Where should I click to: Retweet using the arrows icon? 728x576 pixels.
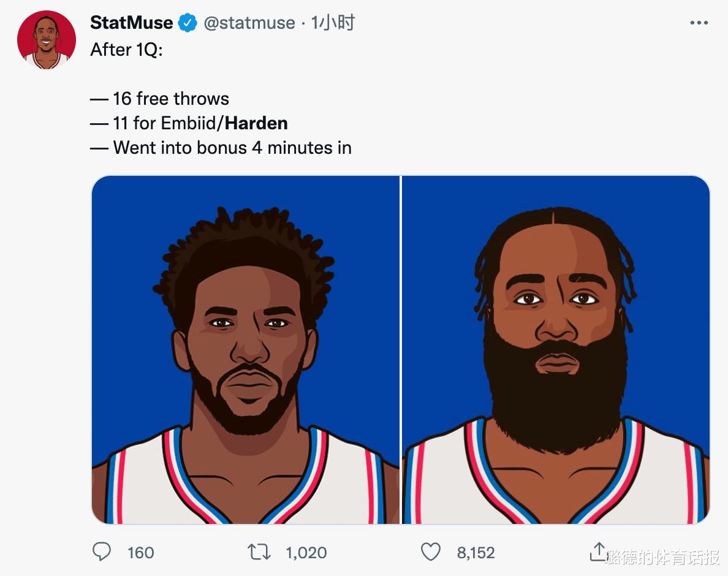click(259, 552)
